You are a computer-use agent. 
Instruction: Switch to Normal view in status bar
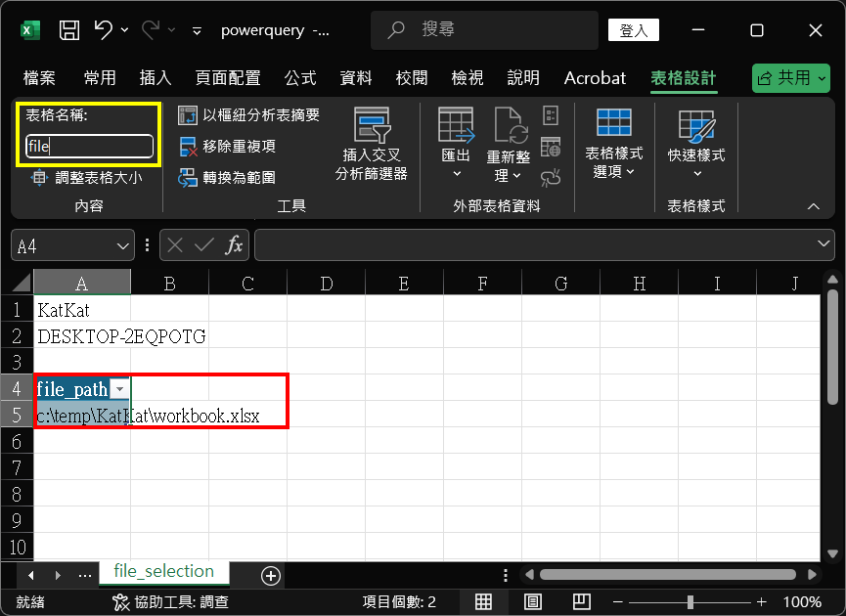pos(485,601)
